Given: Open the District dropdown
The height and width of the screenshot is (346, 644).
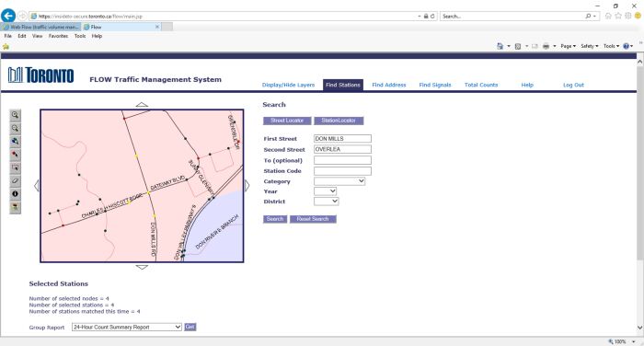Looking at the screenshot, I should (326, 202).
